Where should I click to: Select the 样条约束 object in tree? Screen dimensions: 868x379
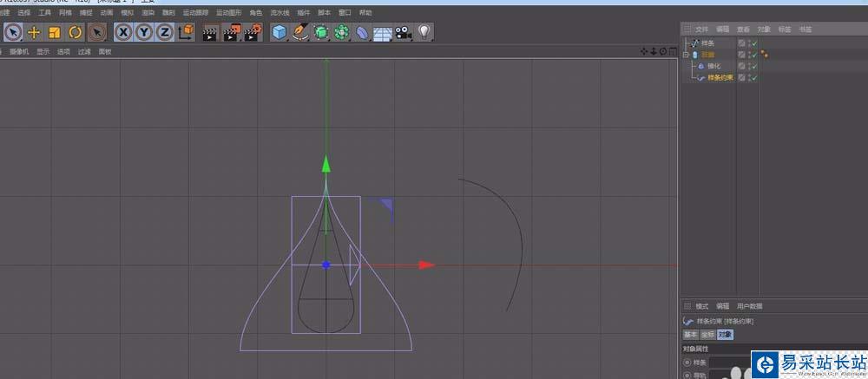click(720, 77)
